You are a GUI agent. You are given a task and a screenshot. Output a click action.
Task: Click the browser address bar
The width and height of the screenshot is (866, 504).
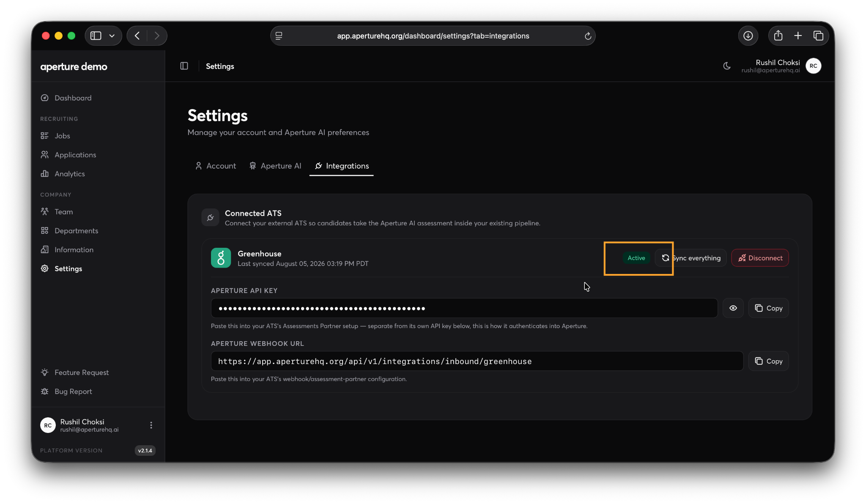coord(433,36)
